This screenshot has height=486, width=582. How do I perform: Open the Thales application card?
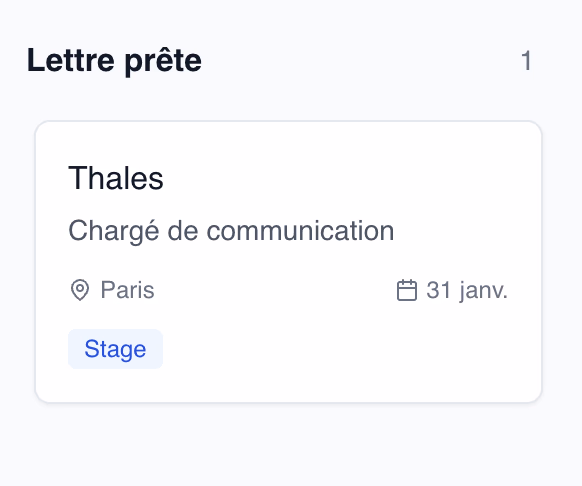[288, 261]
